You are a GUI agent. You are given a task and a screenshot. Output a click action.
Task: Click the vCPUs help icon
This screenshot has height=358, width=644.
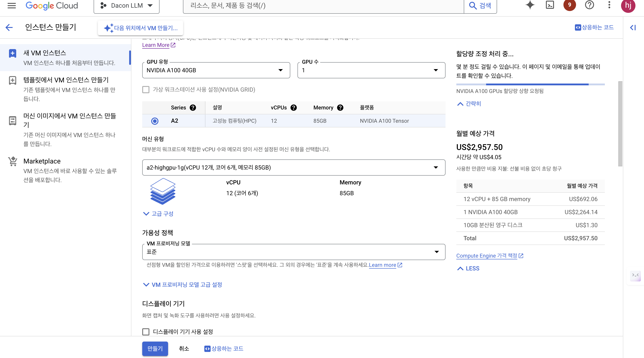click(x=293, y=108)
